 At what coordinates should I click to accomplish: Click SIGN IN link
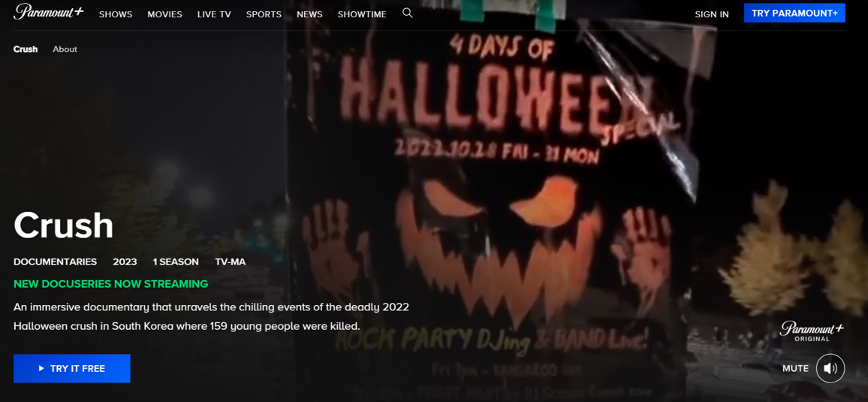(x=712, y=14)
